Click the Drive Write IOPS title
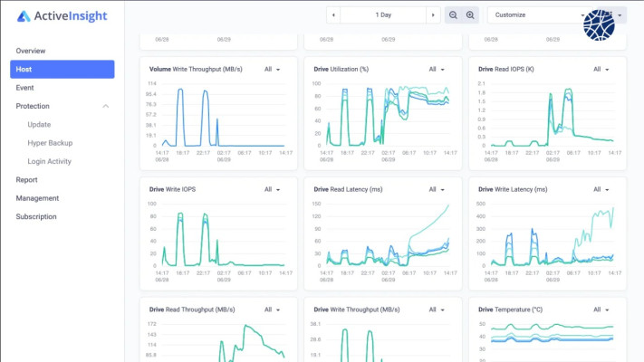Image resolution: width=644 pixels, height=362 pixels. [172, 190]
